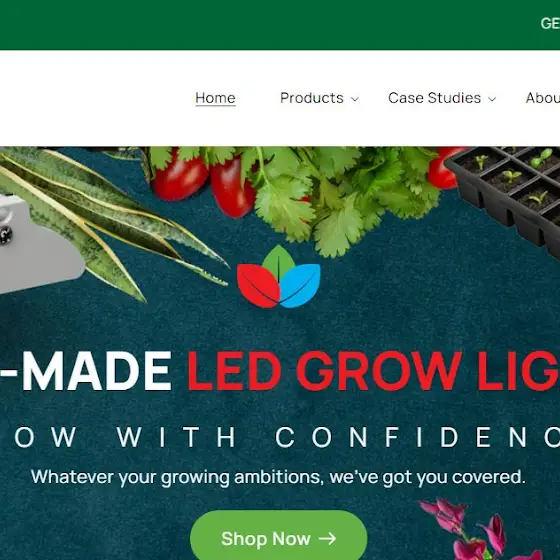The image size is (560, 560).
Task: Click the white -MADE heading text
Action: [86, 371]
